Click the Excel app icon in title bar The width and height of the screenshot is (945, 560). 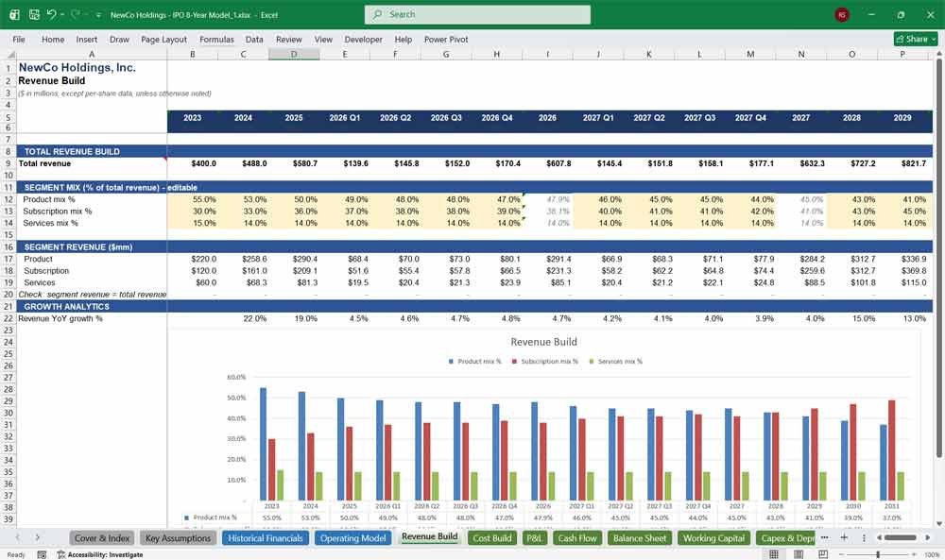[14, 14]
